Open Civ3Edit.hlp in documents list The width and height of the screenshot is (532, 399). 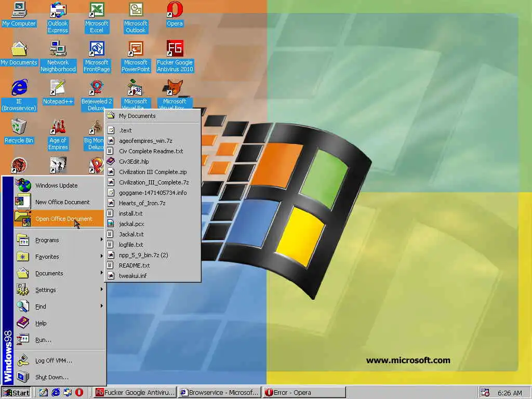(153, 162)
